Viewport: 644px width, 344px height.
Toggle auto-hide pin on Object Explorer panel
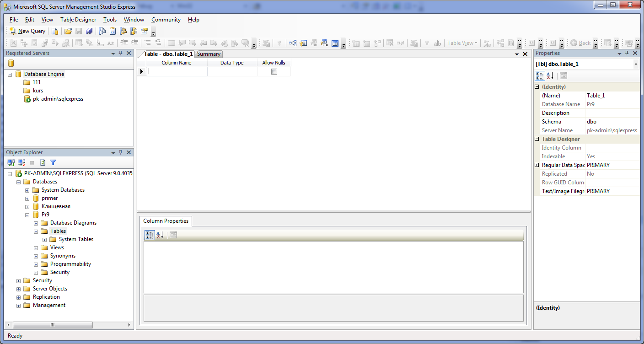click(121, 152)
